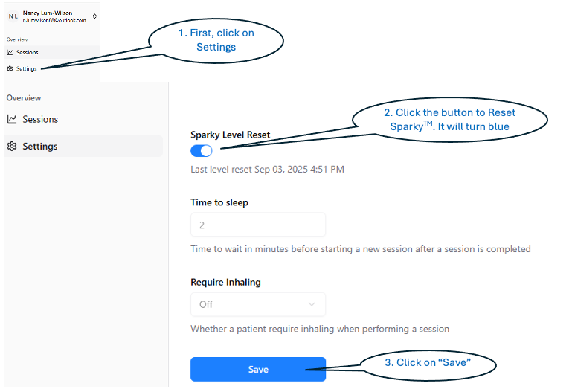Click the 'First, click on Settings' callout bubble

tap(216, 41)
